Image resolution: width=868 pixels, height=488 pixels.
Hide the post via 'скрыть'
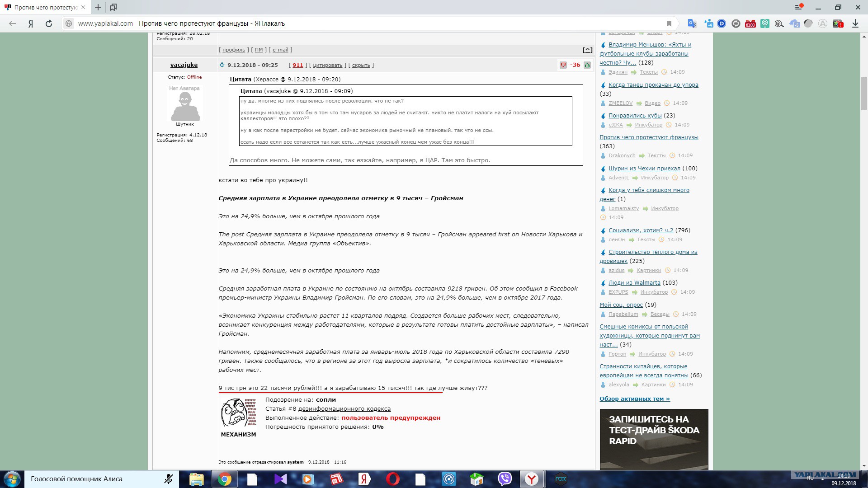[x=361, y=65]
